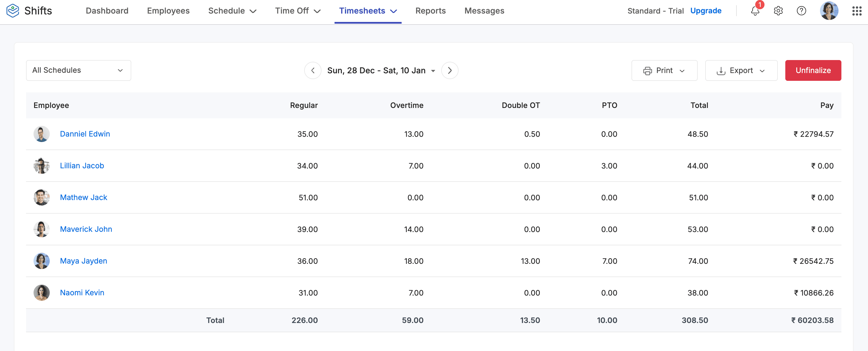868x351 pixels.
Task: Open settings via the gear icon
Action: tap(778, 11)
